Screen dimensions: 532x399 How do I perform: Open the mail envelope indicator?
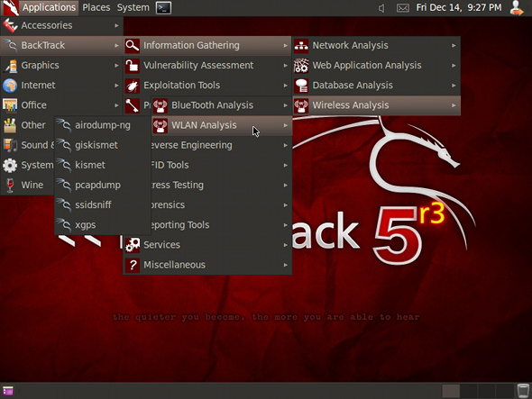tap(402, 8)
